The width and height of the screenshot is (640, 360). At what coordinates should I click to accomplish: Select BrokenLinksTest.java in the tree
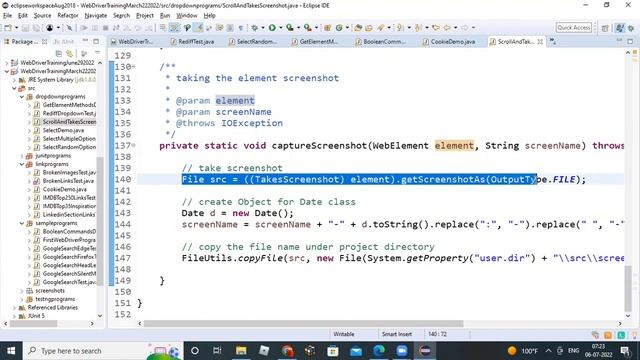coord(68,181)
